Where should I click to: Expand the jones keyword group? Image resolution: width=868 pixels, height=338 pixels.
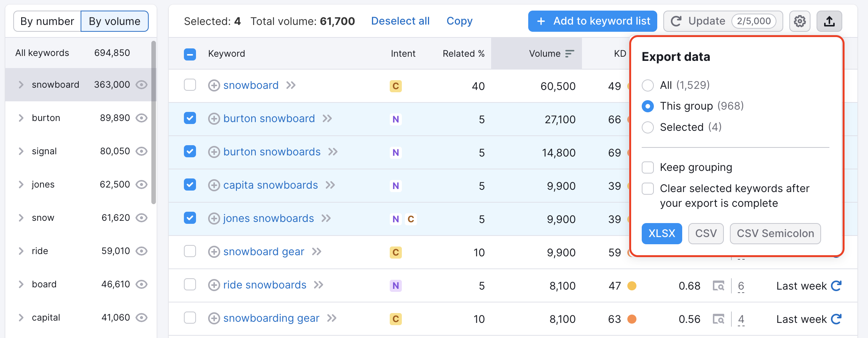tap(21, 185)
